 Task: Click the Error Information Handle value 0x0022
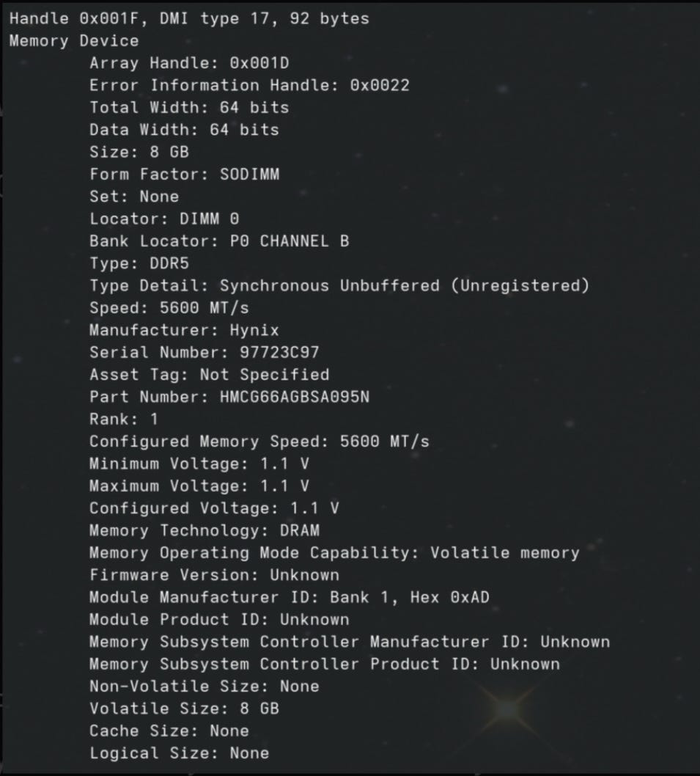[x=379, y=85]
